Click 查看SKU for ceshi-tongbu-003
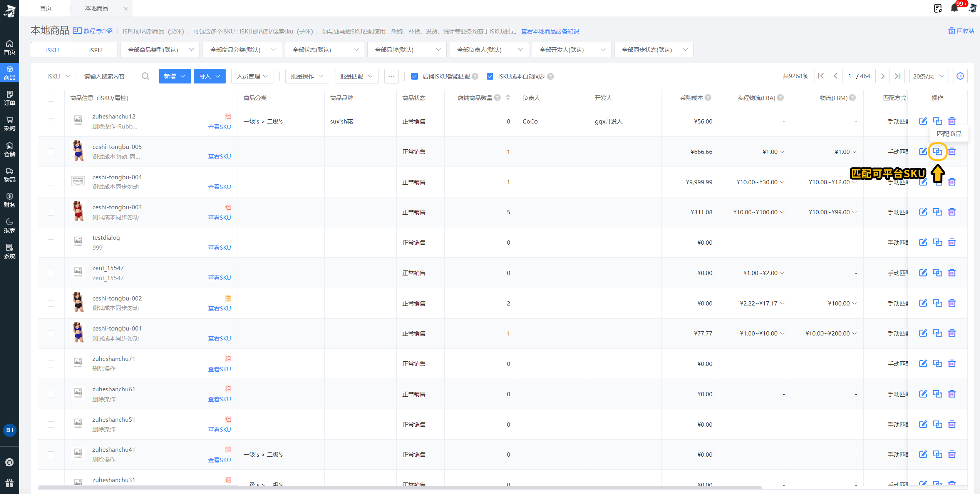Screen dimensions: 980x494 (219, 217)
